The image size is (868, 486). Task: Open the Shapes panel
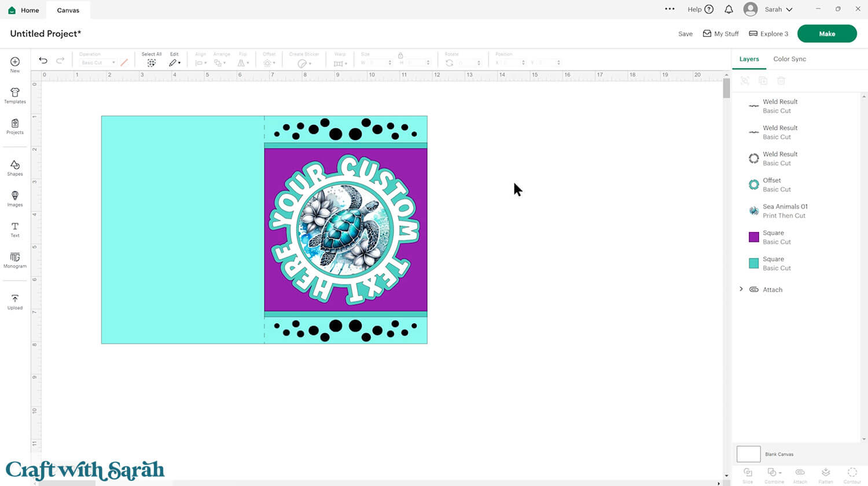pyautogui.click(x=15, y=168)
